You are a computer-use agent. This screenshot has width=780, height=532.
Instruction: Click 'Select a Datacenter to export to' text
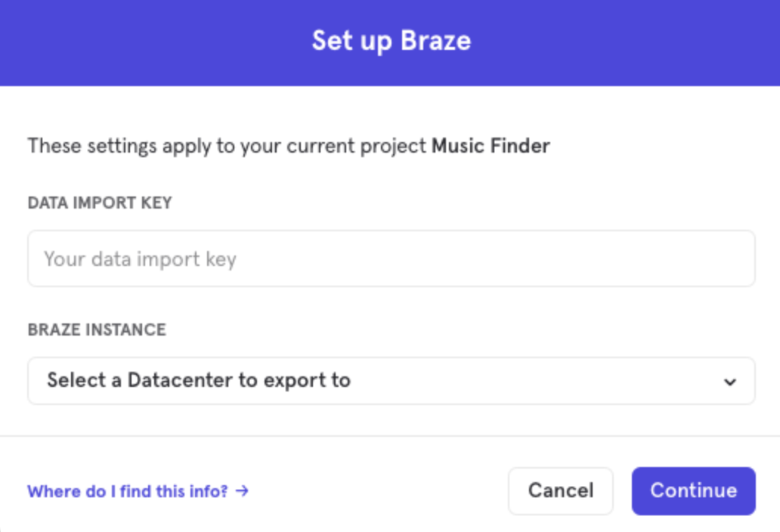click(x=199, y=380)
